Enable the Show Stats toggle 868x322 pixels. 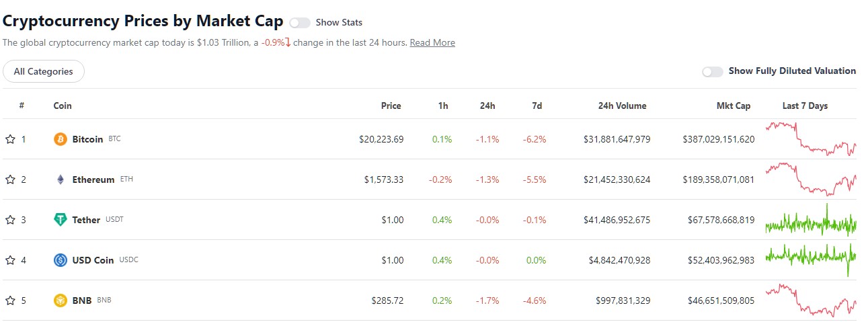[x=300, y=23]
